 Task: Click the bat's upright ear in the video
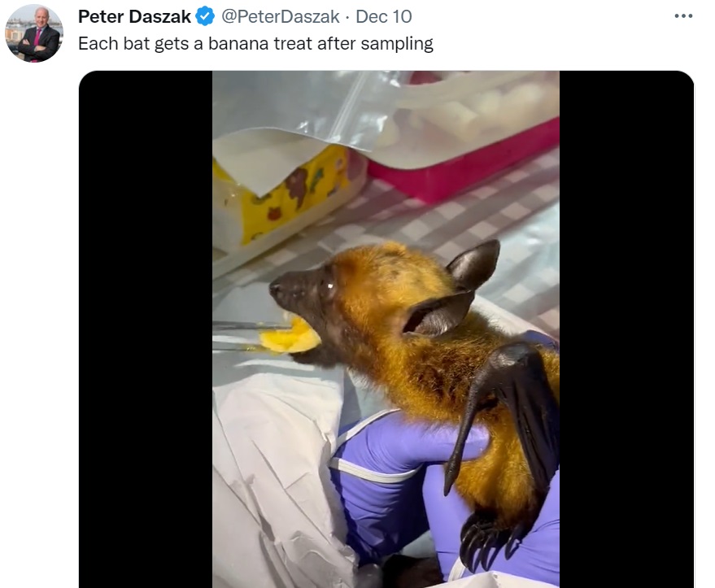pos(474,264)
